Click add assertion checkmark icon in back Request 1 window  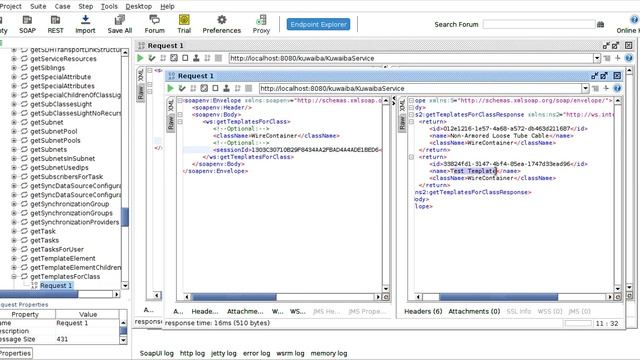tap(152, 58)
